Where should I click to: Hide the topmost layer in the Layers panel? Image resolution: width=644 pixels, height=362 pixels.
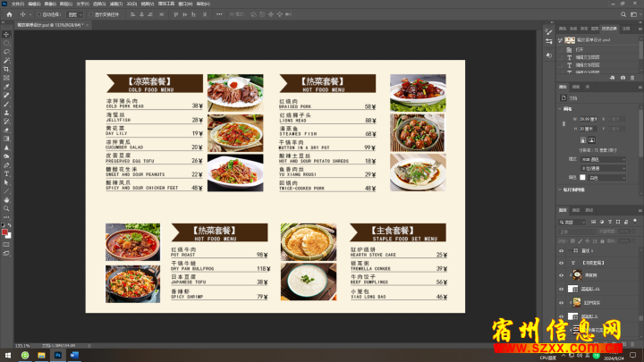[561, 251]
